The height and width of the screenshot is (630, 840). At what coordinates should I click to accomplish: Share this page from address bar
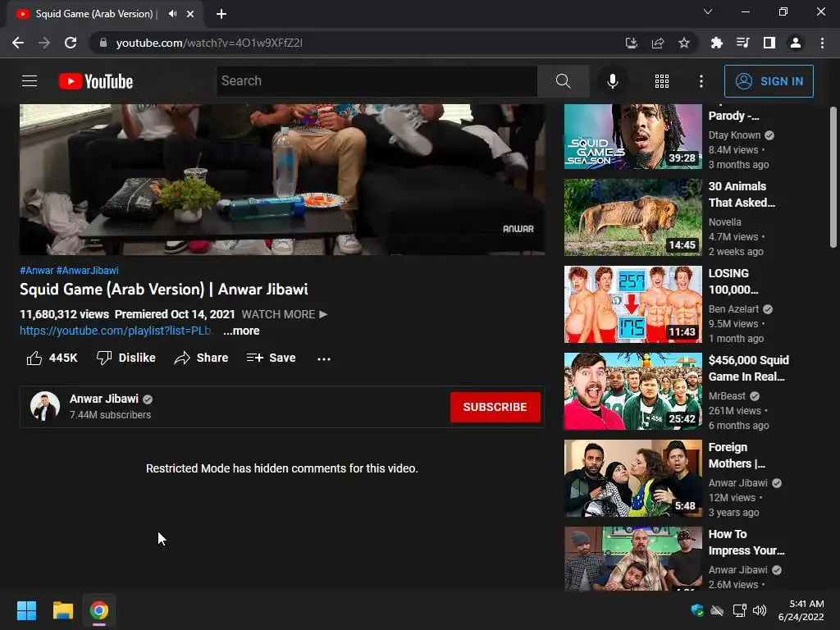coord(657,43)
